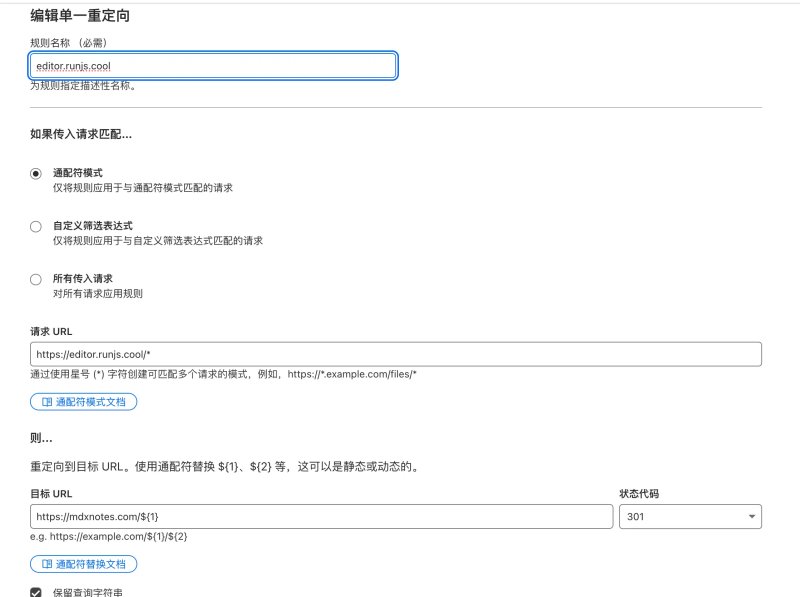This screenshot has width=800, height=597.
Task: Open the 通配符模式文档 link
Action: pyautogui.click(x=84, y=402)
